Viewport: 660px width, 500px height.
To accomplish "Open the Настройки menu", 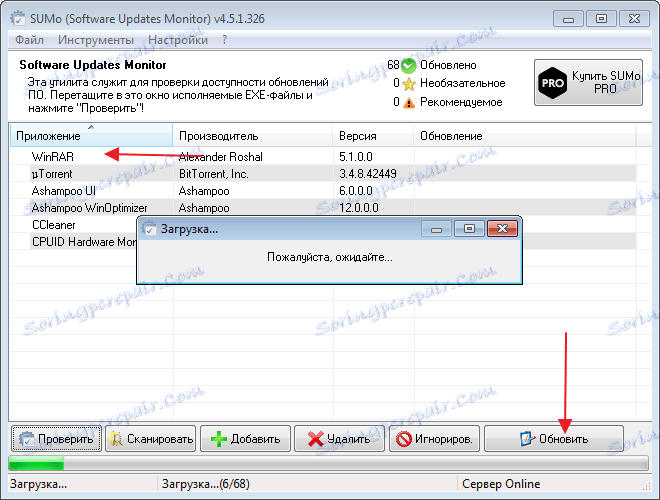I will tap(178, 40).
